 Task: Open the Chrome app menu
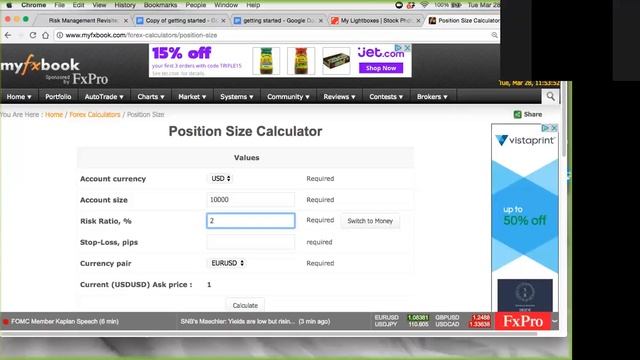pyautogui.click(x=33, y=5)
